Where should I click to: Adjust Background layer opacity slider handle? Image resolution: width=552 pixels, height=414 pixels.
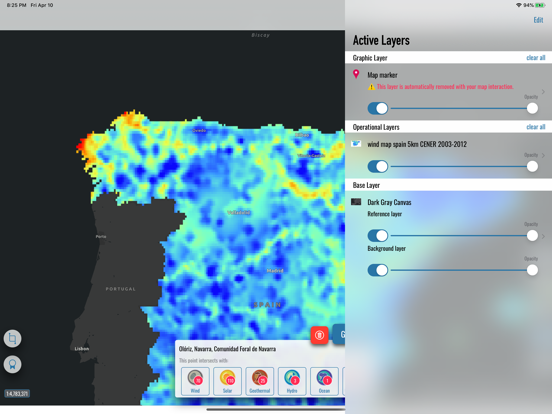click(532, 270)
